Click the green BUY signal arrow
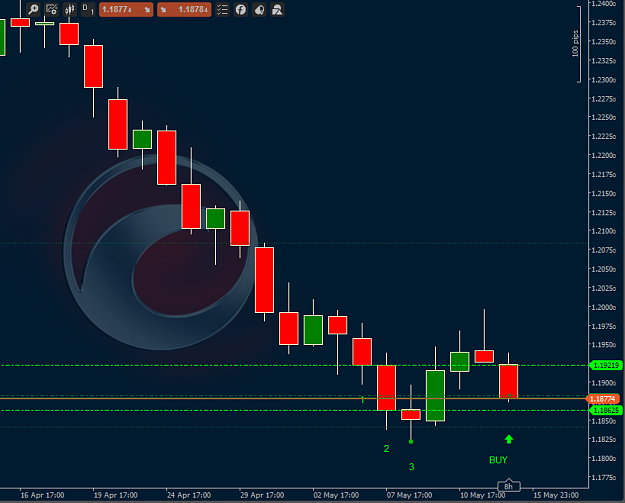This screenshot has height=503, width=625. click(509, 439)
